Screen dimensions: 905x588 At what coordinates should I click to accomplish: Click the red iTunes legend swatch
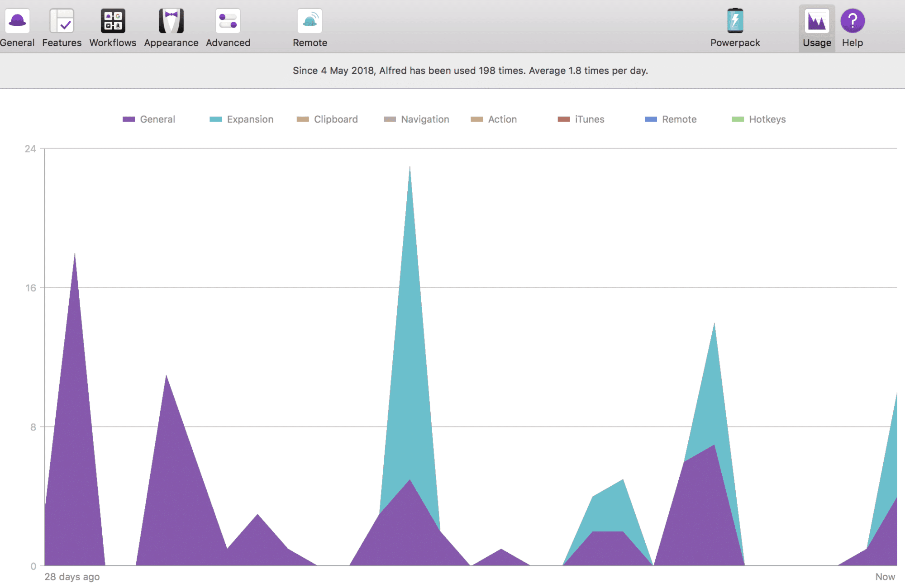[564, 119]
